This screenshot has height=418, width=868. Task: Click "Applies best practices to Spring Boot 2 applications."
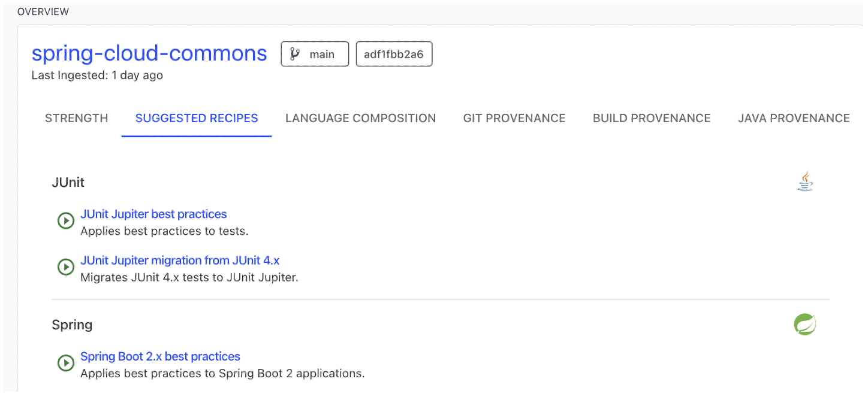[222, 373]
